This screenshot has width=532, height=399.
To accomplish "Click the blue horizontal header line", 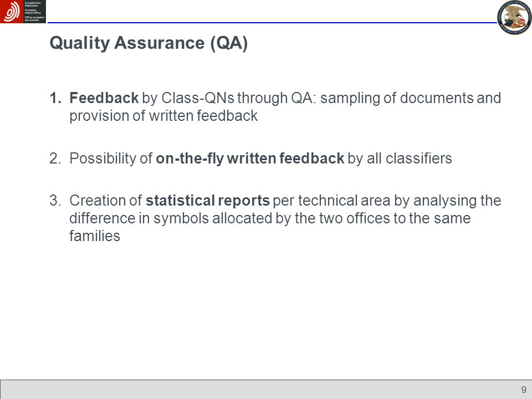I will pos(272,23).
